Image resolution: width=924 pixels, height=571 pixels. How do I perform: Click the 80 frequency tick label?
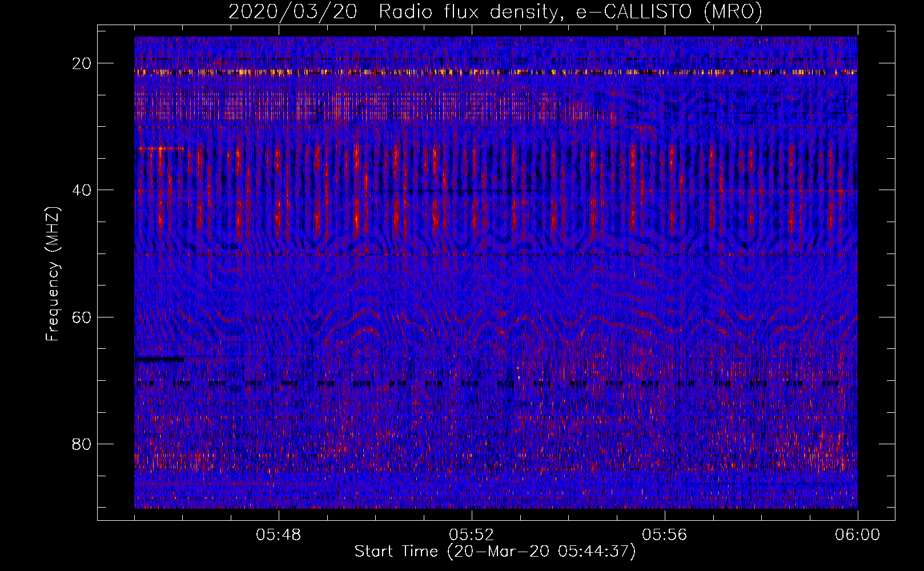(x=82, y=444)
